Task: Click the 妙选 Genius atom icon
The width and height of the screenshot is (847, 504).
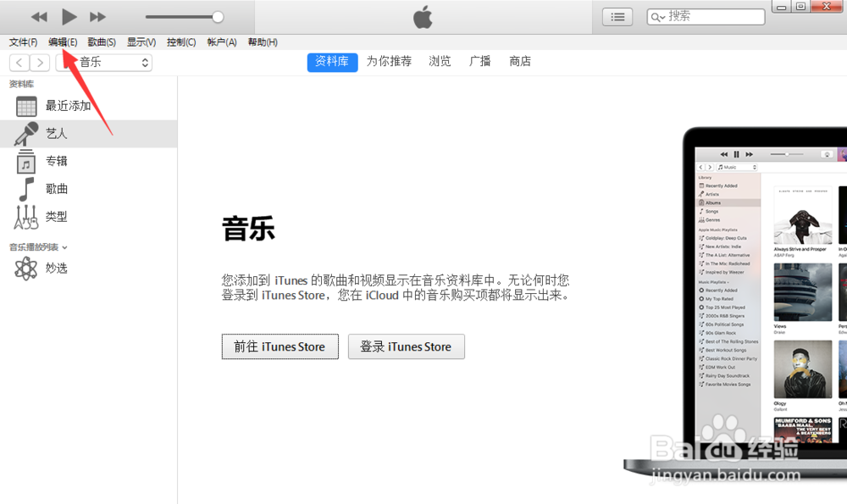Action: [x=26, y=269]
